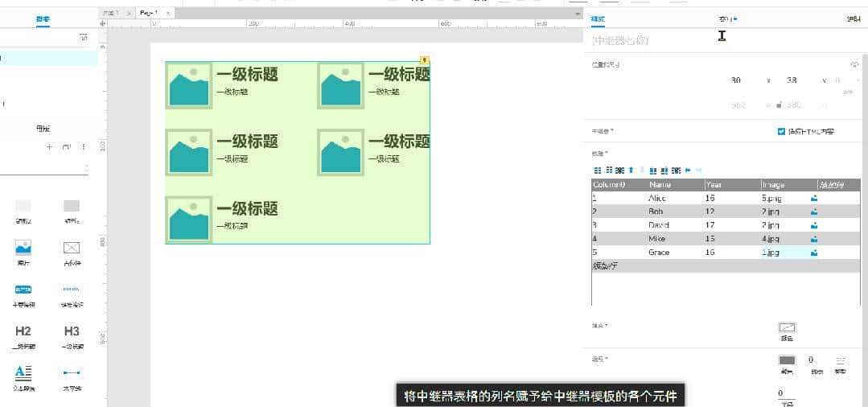Open the border color swatch
This screenshot has height=407, width=868.
click(787, 360)
